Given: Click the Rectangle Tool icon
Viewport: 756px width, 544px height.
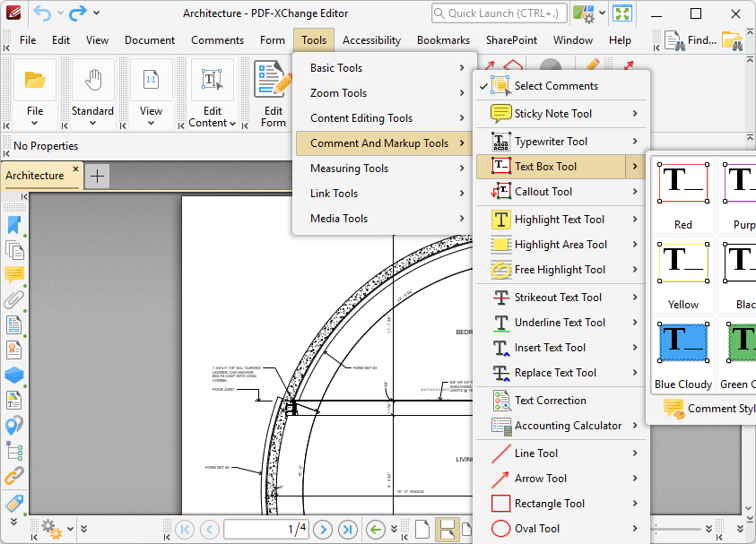Looking at the screenshot, I should (501, 504).
